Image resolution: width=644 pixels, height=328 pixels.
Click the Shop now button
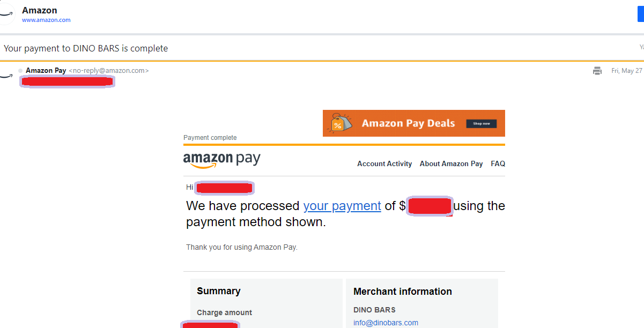point(481,124)
